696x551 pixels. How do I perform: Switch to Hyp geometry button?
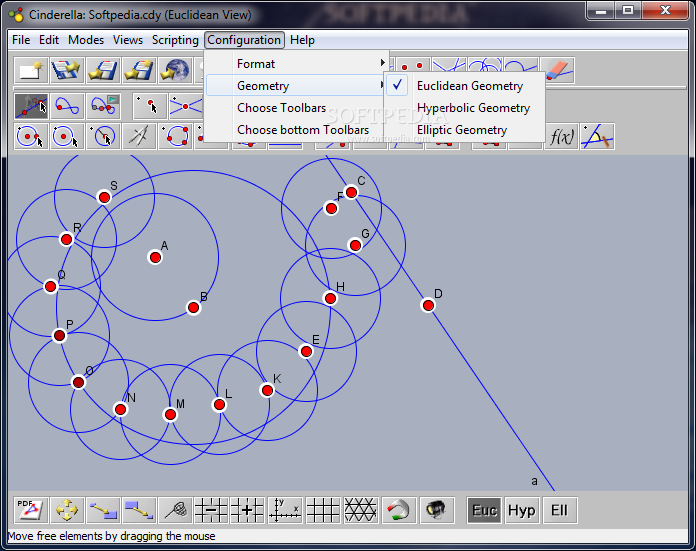(522, 510)
